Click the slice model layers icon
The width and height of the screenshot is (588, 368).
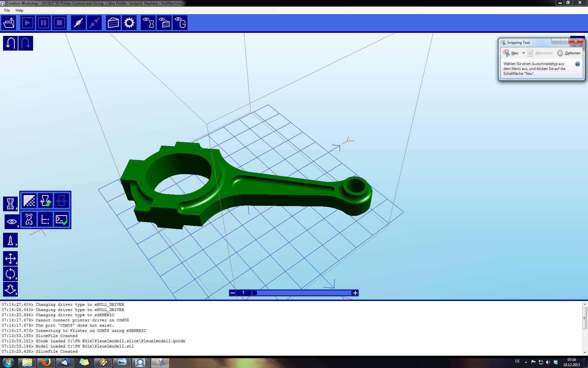pos(113,23)
